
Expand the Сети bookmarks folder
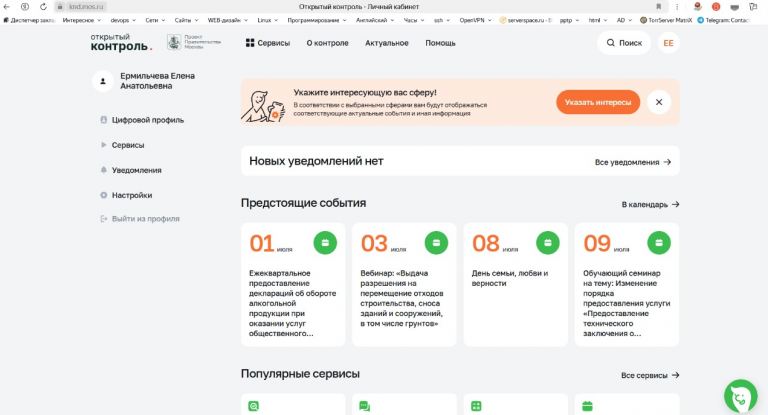click(x=155, y=21)
